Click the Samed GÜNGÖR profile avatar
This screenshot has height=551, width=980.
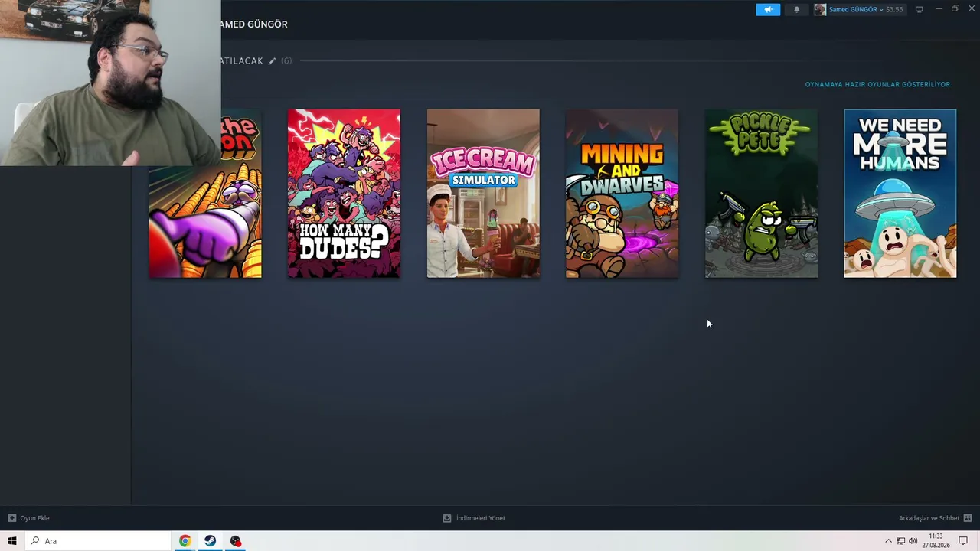click(x=820, y=9)
